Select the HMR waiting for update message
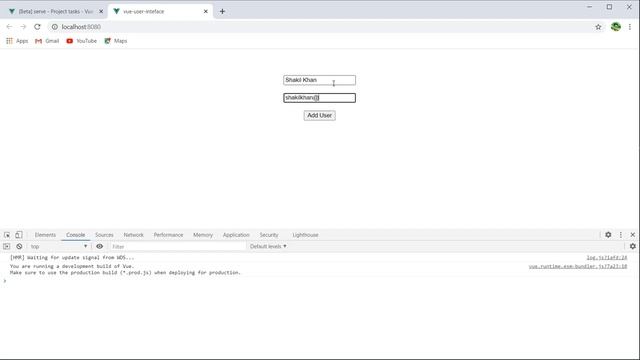 72,258
